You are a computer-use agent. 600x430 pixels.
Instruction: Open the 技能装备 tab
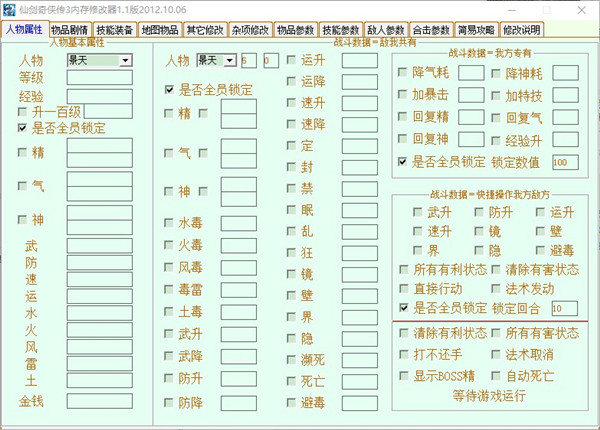click(x=114, y=30)
